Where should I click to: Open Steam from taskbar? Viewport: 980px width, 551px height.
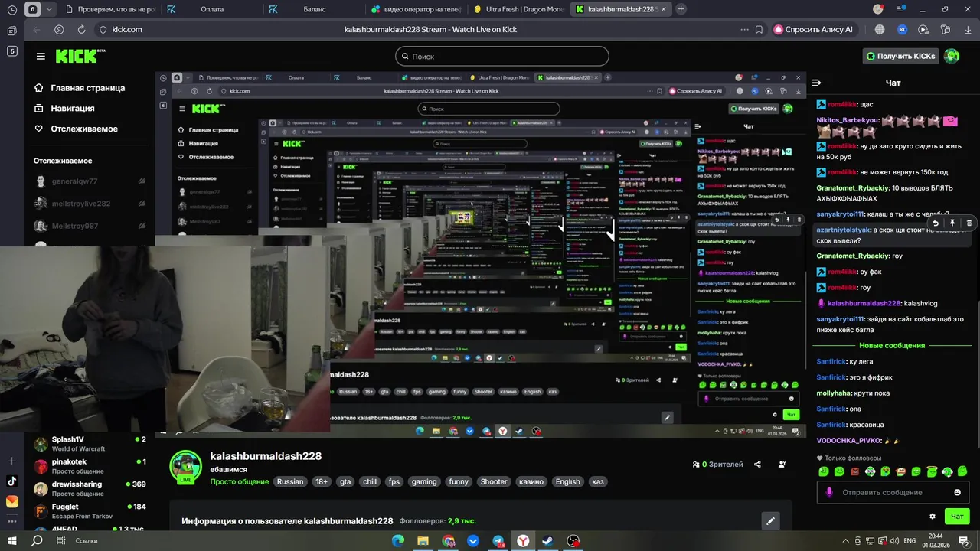[x=548, y=540]
